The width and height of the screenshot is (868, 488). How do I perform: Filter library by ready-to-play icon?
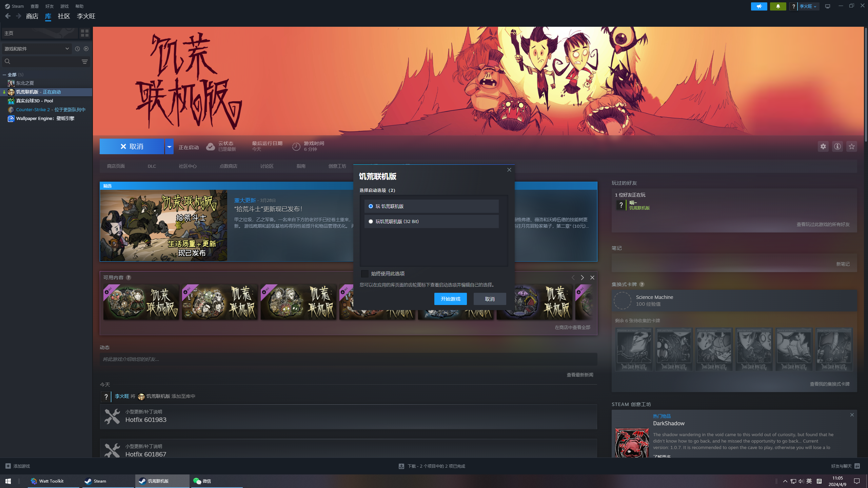[x=86, y=49]
